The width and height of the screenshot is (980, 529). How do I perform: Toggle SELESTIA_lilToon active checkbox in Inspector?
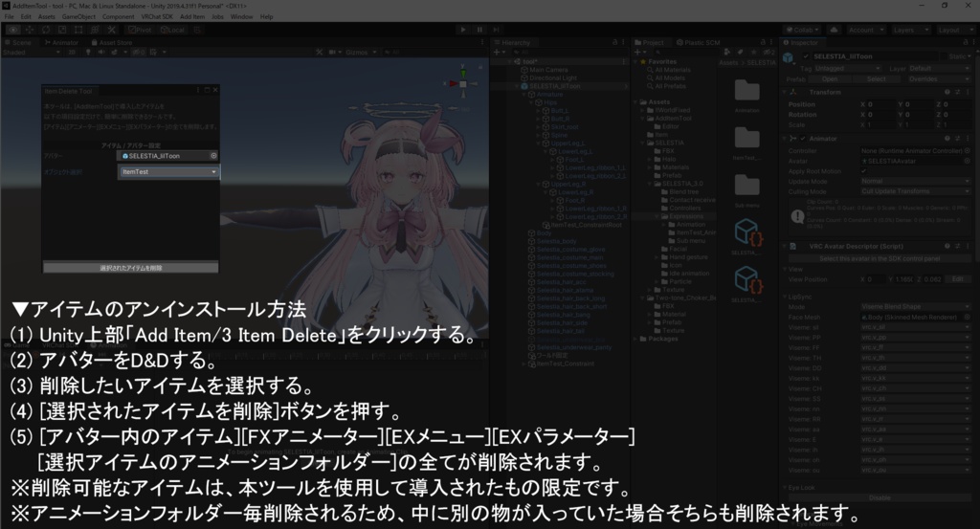[806, 56]
